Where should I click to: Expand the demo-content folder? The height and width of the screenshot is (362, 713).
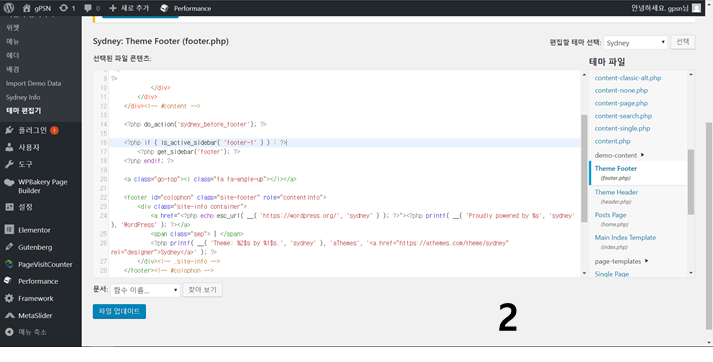coord(619,155)
